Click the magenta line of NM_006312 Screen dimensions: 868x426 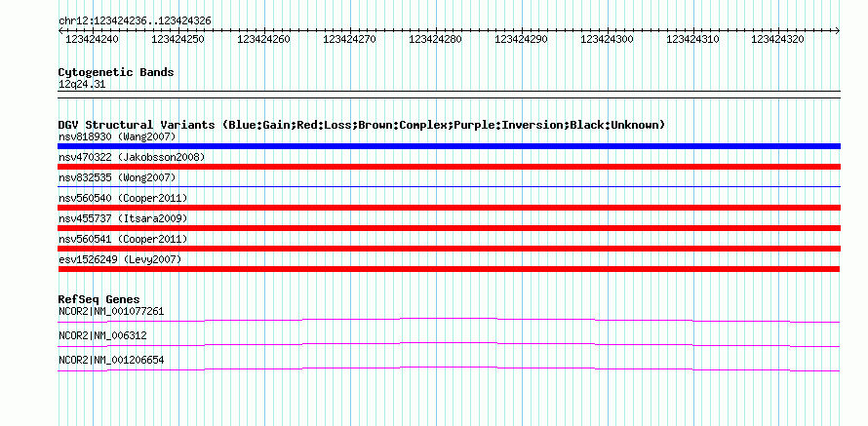(x=449, y=344)
